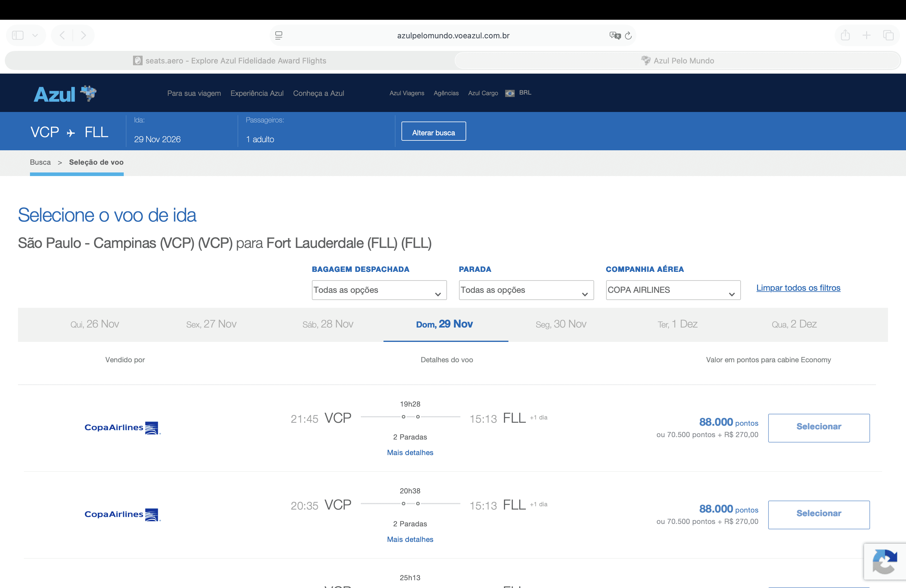Click Limpar todos os filtros link
The image size is (906, 588).
tap(798, 288)
